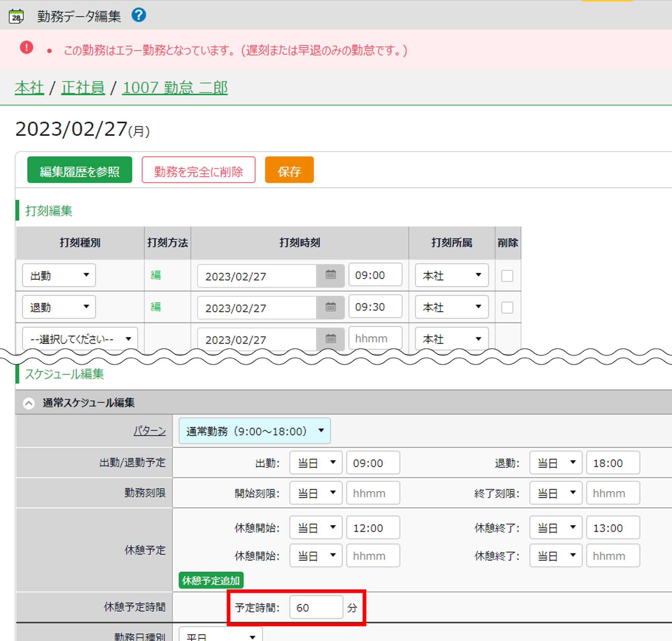Screen dimensions: 672x641
Task: Open the パターン 通常勤務 dropdown
Action: coord(255,431)
